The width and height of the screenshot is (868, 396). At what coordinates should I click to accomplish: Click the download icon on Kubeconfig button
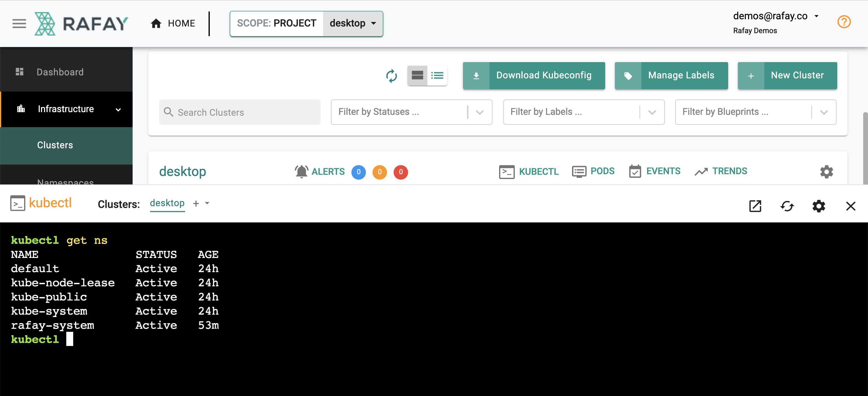pyautogui.click(x=476, y=75)
